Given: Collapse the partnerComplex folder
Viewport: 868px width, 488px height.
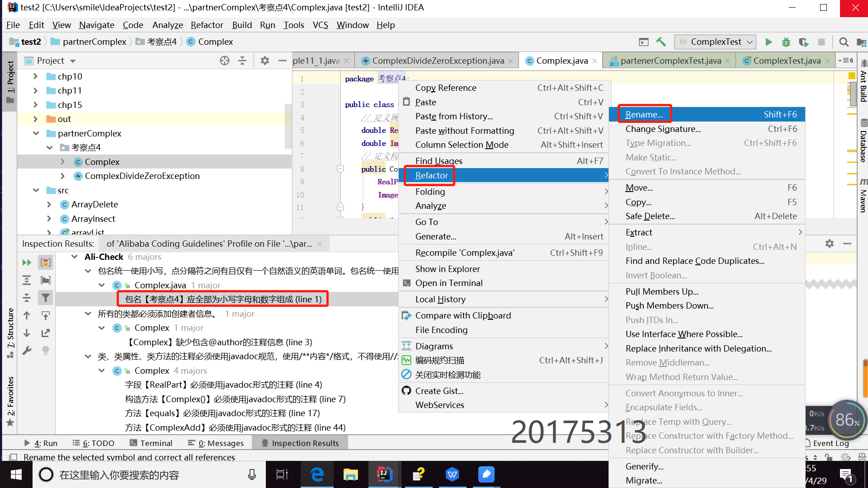Looking at the screenshot, I should point(35,133).
